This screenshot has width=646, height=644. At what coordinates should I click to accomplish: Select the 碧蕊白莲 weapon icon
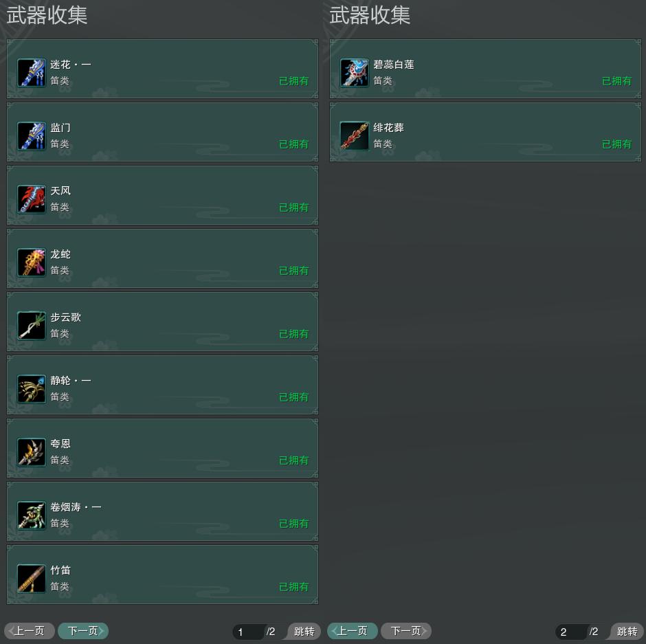coord(355,73)
